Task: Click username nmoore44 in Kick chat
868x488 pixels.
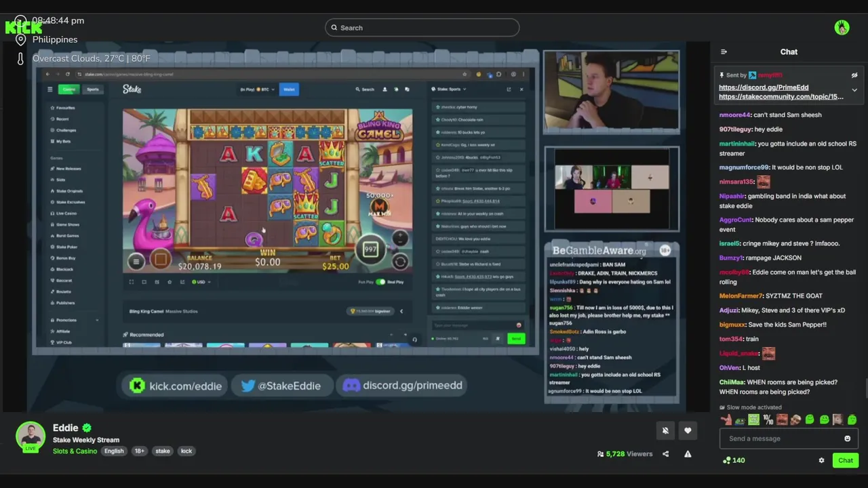Action: (x=734, y=115)
